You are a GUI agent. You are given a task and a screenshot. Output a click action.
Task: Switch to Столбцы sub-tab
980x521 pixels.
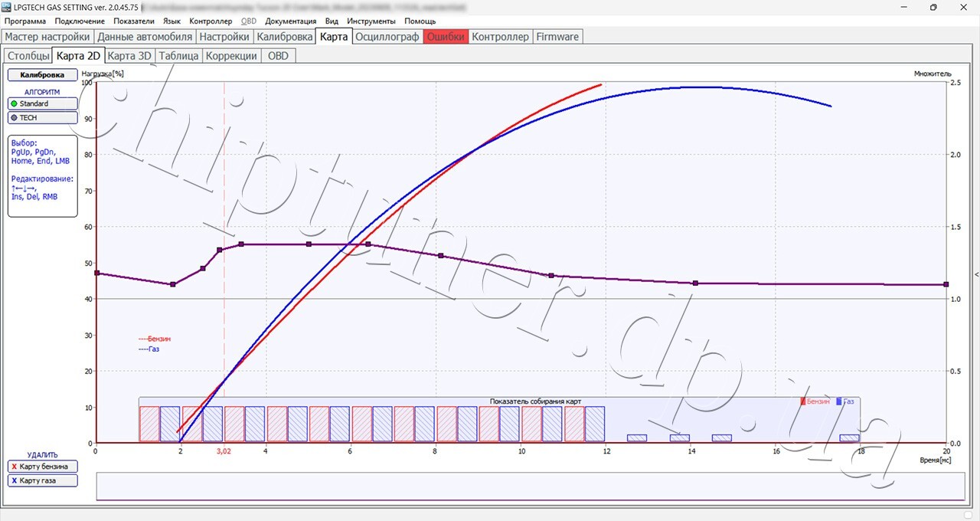pyautogui.click(x=28, y=56)
